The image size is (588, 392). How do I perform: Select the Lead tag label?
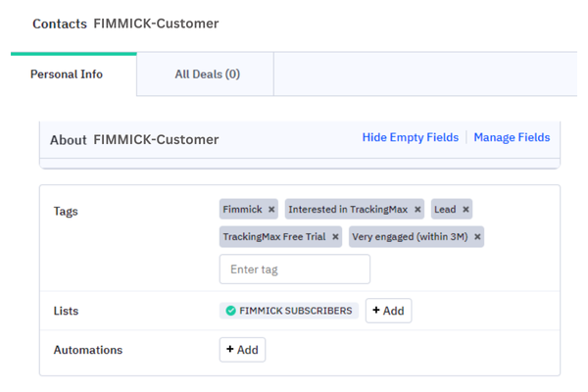(445, 210)
